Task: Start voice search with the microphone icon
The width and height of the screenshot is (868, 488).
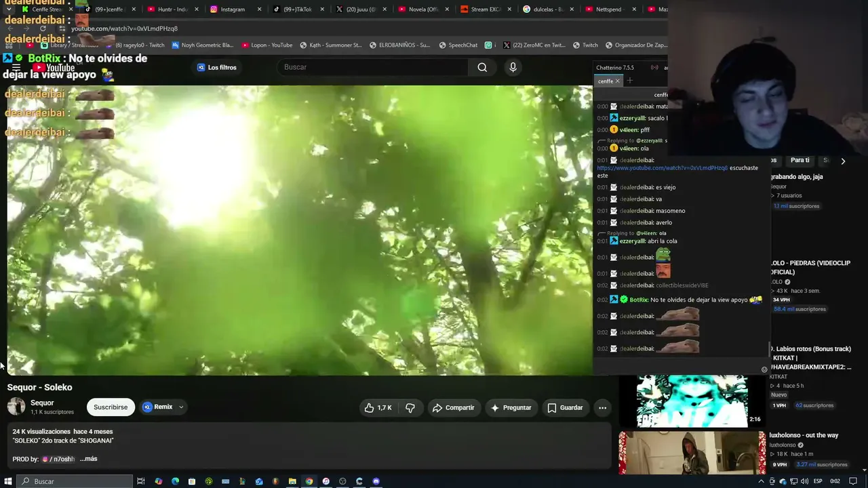Action: [513, 67]
